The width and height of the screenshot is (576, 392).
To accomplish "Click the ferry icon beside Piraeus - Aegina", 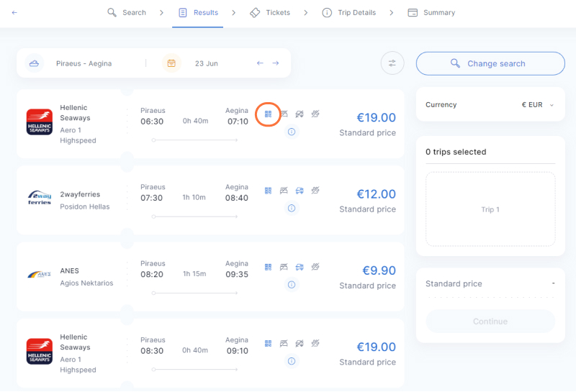I will [34, 63].
